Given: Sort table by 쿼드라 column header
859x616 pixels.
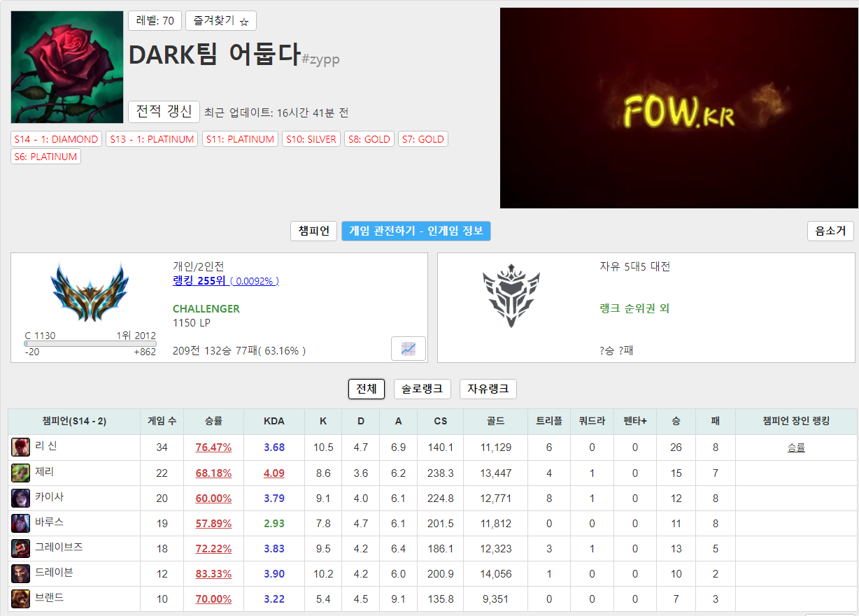Looking at the screenshot, I should (x=592, y=422).
